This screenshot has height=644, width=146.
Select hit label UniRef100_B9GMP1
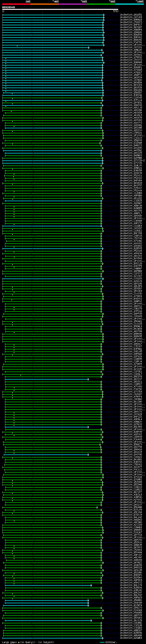click(x=131, y=67)
